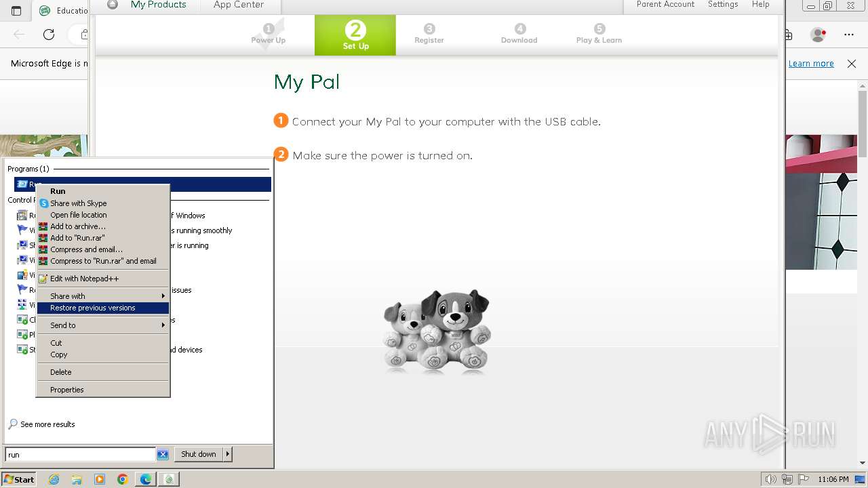Open Help in LeapFrog Connect
868x488 pixels.
(760, 4)
